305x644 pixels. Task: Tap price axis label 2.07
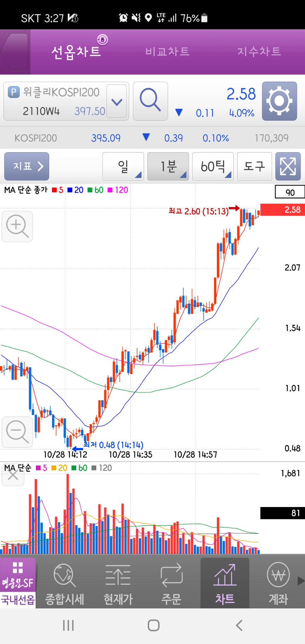click(292, 268)
